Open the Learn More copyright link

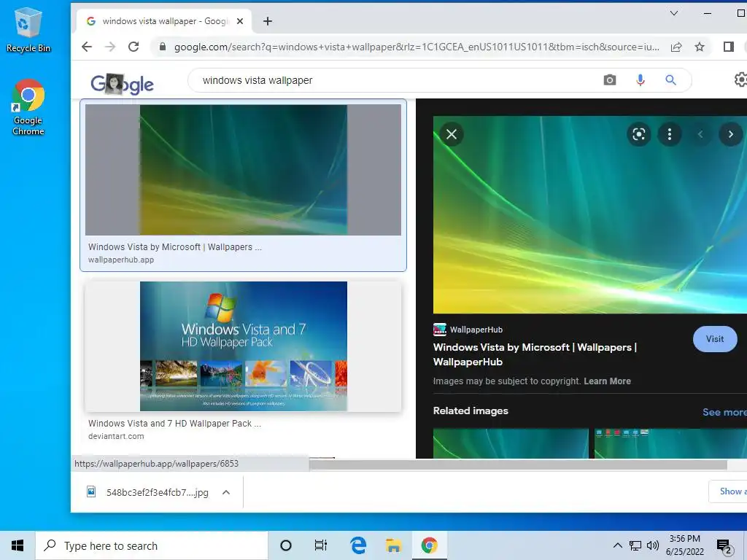coord(607,381)
